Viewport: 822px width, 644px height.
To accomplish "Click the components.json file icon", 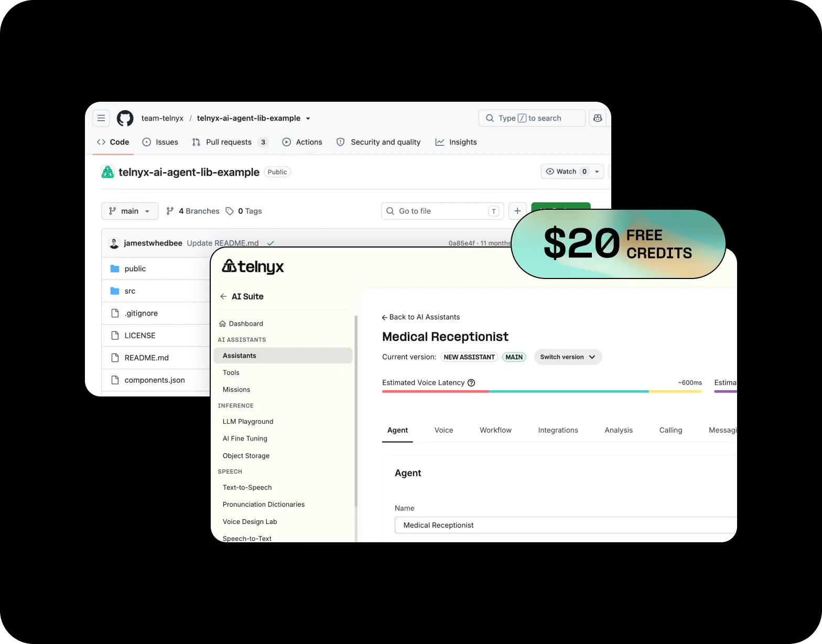I will pos(115,380).
